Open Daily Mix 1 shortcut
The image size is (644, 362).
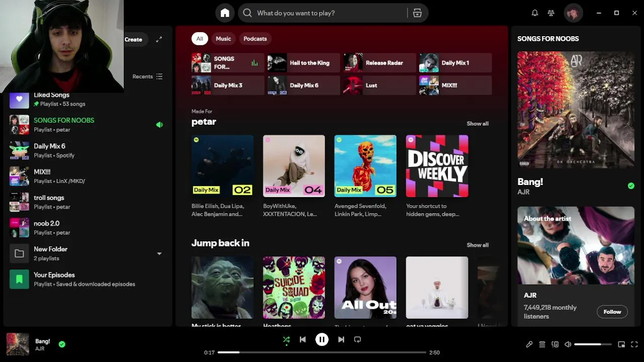coord(455,63)
